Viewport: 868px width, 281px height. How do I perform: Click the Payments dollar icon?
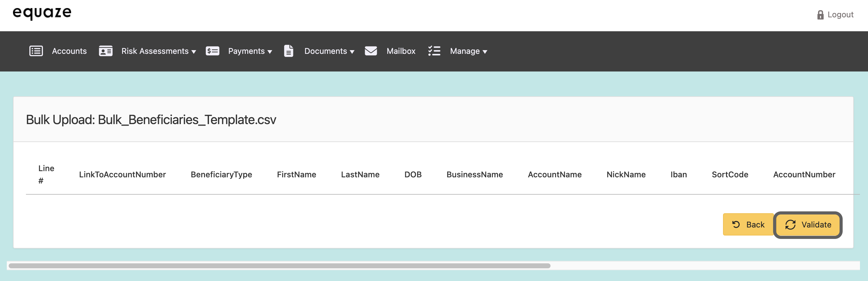tap(212, 51)
